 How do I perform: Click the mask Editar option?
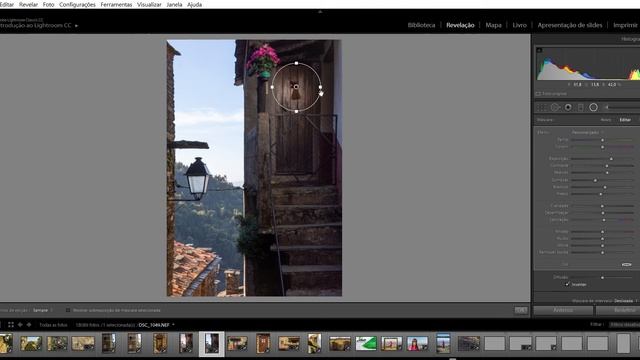point(625,120)
